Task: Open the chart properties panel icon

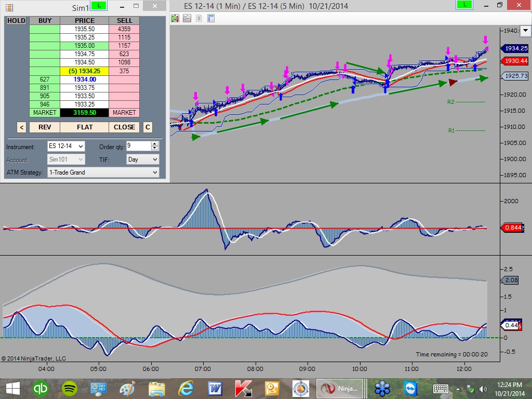Action: click(211, 18)
